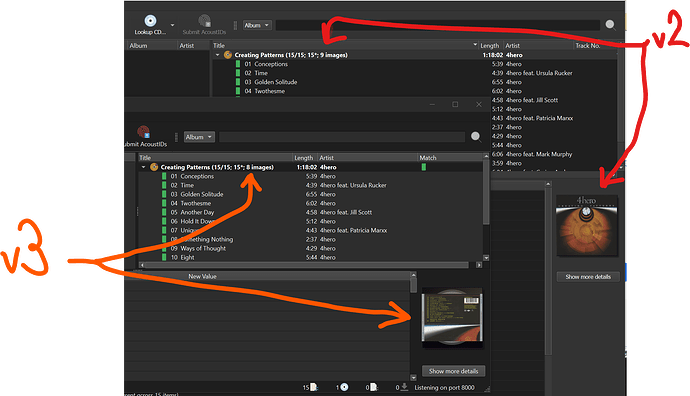Click '4hero feat. Mark Murphy' in back window
Viewport: 690px width, 396px height.
point(539,154)
